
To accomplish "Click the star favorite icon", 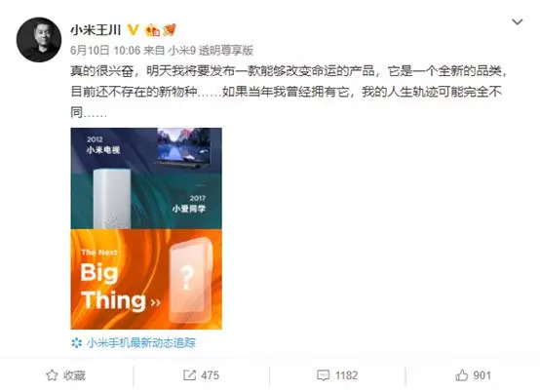I will click(52, 375).
